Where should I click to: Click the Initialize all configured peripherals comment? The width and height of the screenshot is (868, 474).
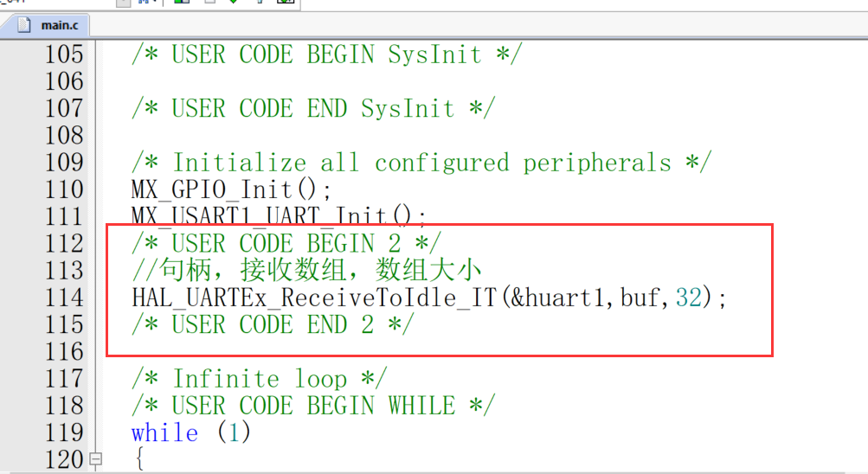click(421, 163)
